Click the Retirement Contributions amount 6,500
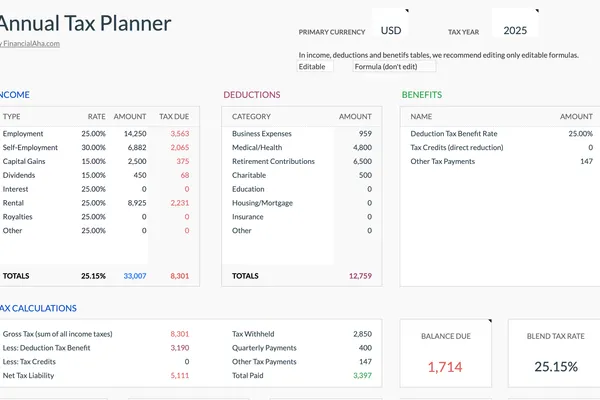 click(x=362, y=161)
